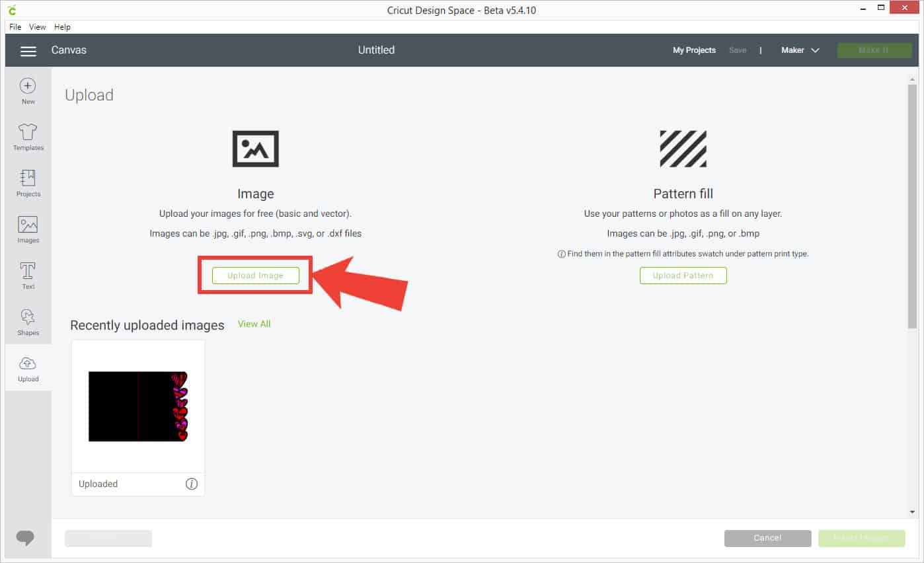Screen dimensions: 924x563
Task: Open the hamburger main menu
Action: [x=28, y=51]
